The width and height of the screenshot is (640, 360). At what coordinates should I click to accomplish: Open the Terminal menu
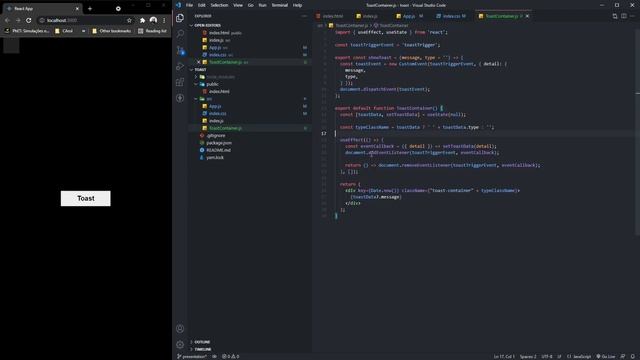280,5
